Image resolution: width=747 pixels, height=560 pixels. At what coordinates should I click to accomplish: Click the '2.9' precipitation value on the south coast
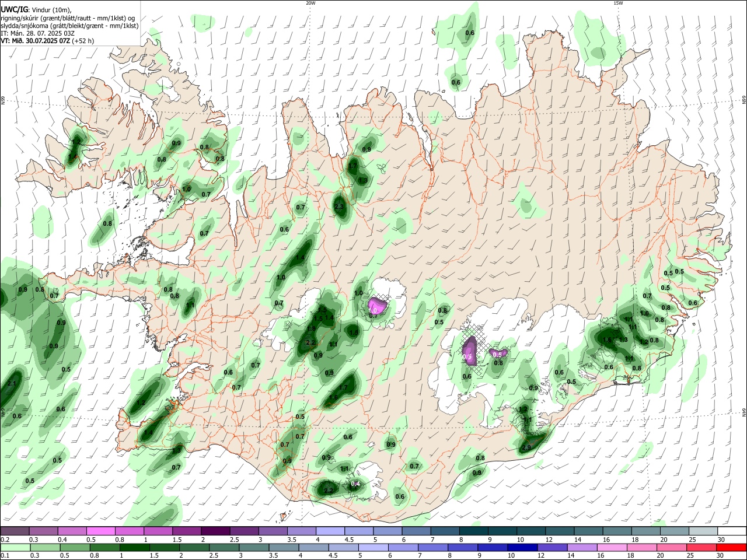pyautogui.click(x=526, y=447)
